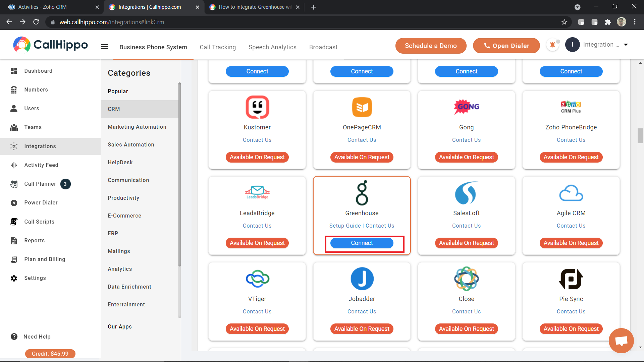Click Contact Us under Pie Sync
The height and width of the screenshot is (362, 644).
[571, 311]
